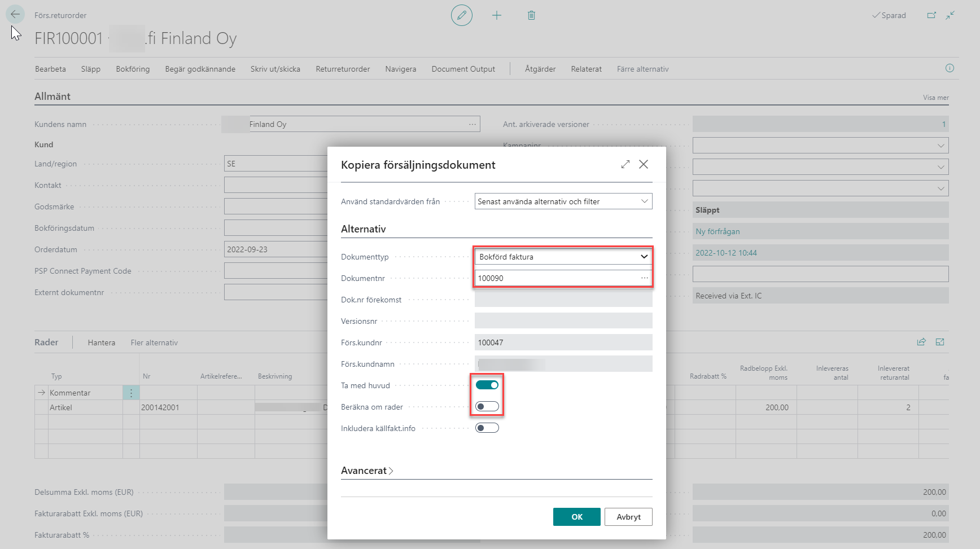The width and height of the screenshot is (980, 549).
Task: Click the share icon in the Rader section
Action: (x=921, y=342)
